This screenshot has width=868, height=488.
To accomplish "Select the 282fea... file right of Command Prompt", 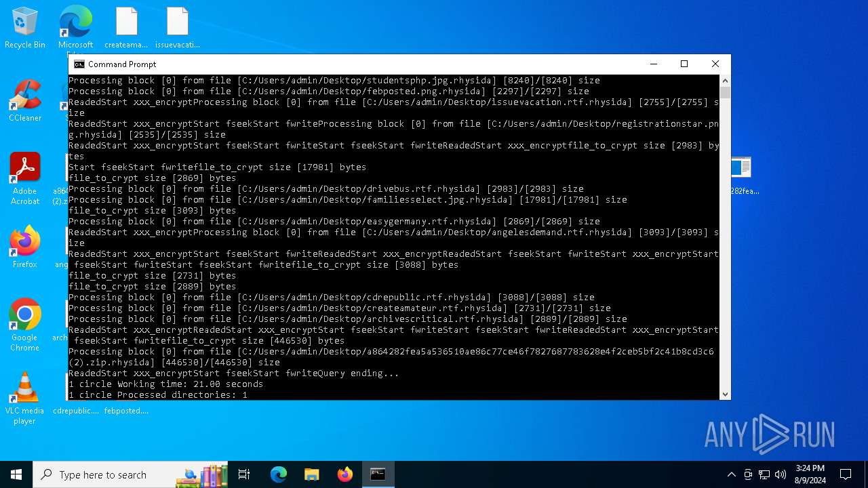I will pyautogui.click(x=743, y=176).
